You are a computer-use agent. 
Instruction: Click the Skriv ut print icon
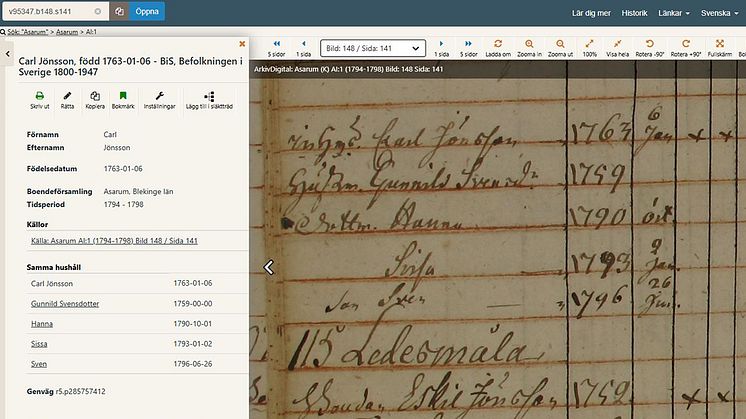39,96
